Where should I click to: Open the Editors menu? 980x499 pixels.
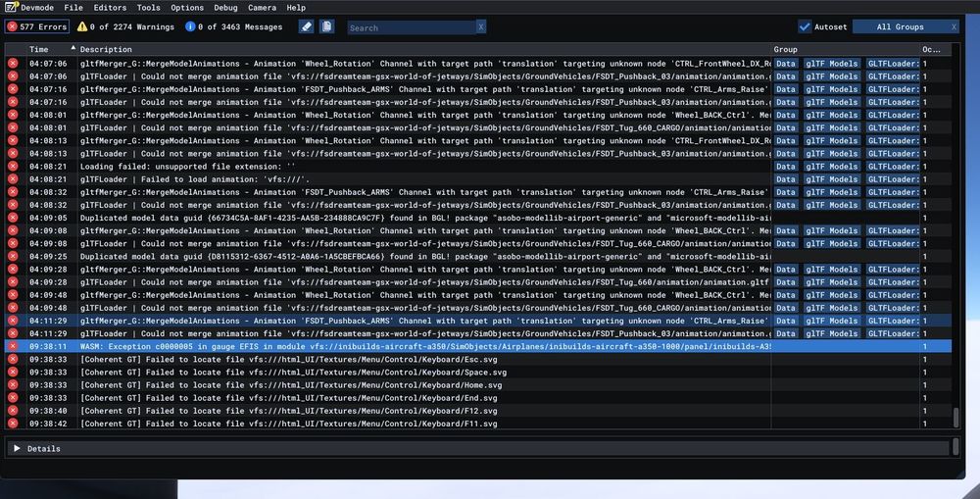click(x=110, y=8)
